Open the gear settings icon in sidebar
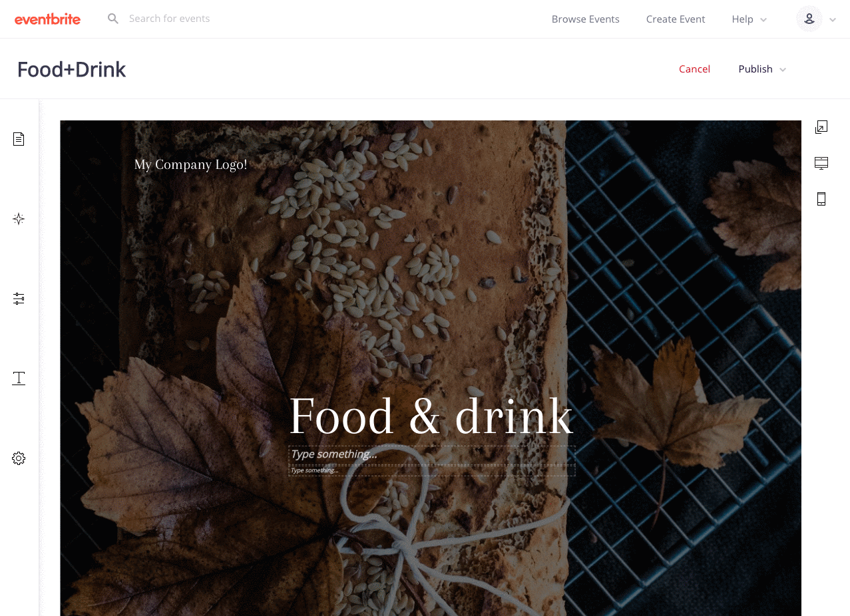Image resolution: width=850 pixels, height=616 pixels. (x=19, y=458)
